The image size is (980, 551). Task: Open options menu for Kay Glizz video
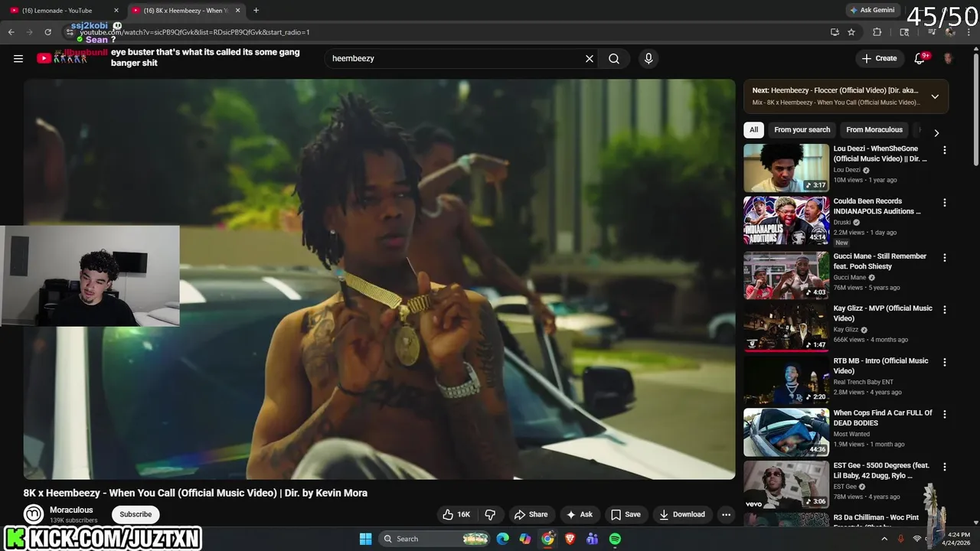coord(944,310)
